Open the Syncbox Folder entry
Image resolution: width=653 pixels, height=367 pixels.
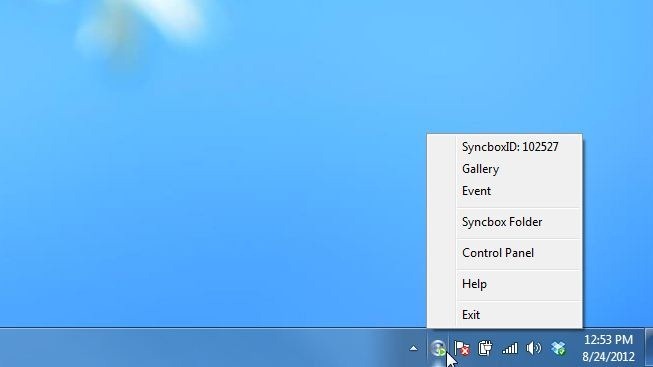pos(504,222)
